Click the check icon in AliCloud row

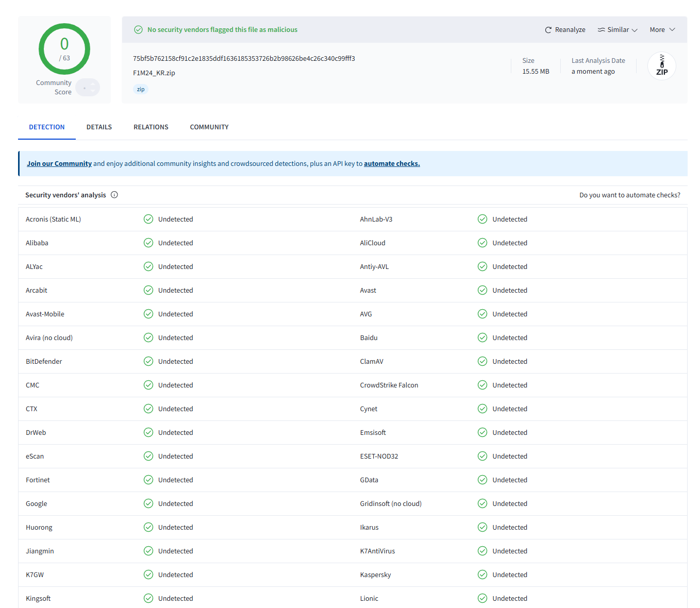tap(482, 243)
